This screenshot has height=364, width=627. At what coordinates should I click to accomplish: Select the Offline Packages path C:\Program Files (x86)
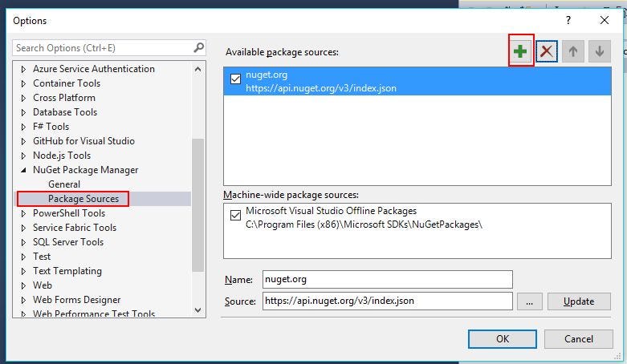(x=364, y=224)
